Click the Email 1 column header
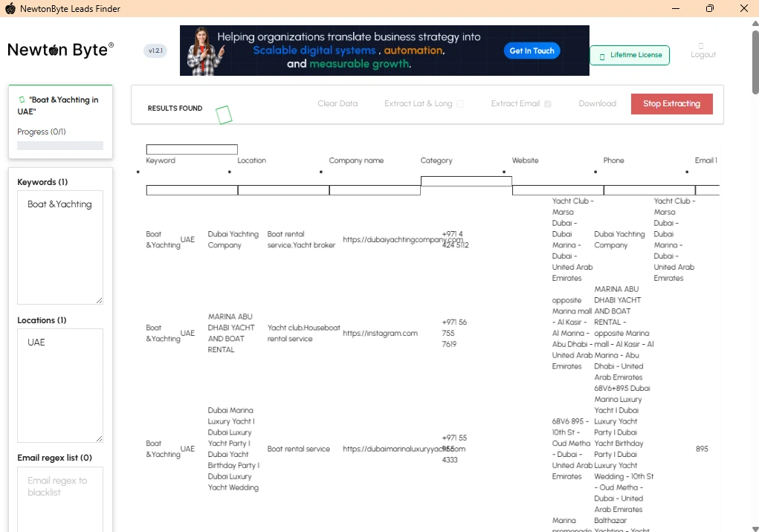Screen dimensions: 759x532 coord(706,160)
